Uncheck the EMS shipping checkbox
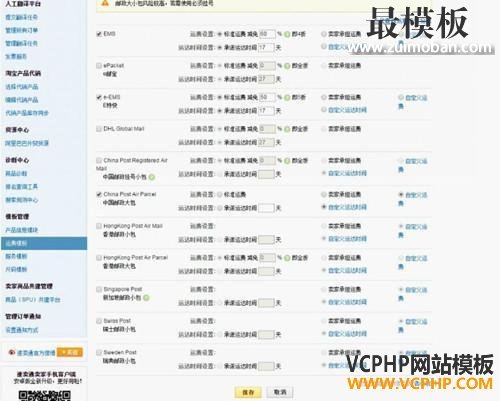 [x=99, y=34]
